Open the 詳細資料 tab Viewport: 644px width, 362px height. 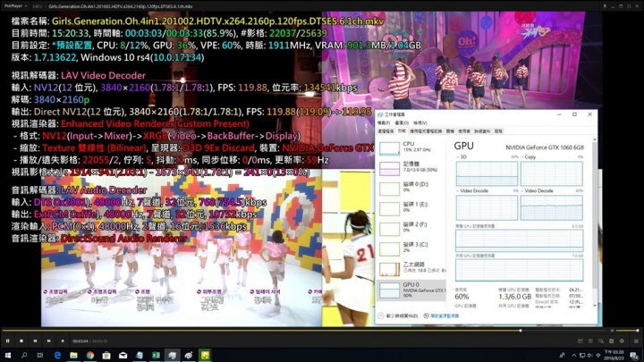[x=482, y=131]
